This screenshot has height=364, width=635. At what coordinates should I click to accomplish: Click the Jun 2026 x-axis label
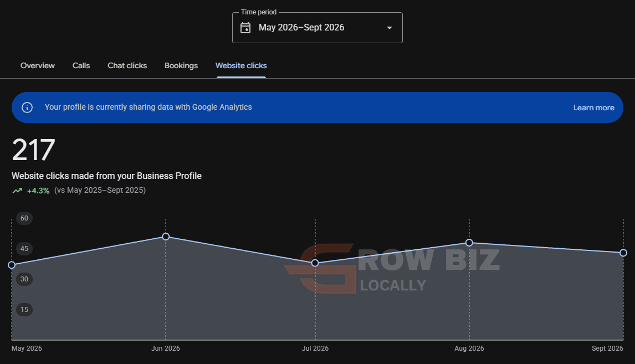coord(166,348)
